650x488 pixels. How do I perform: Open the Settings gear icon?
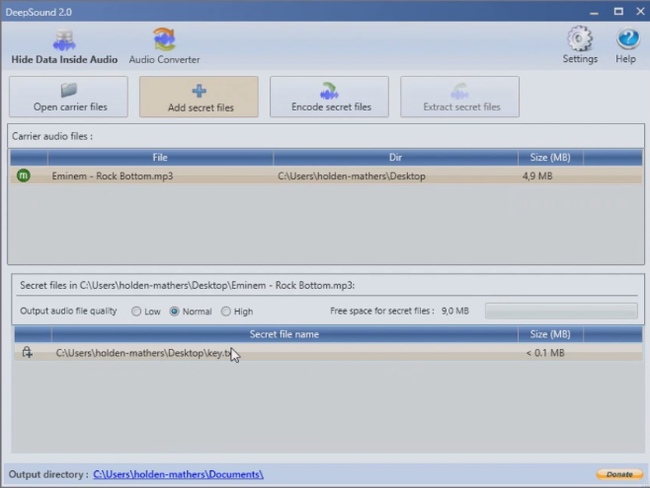(579, 40)
